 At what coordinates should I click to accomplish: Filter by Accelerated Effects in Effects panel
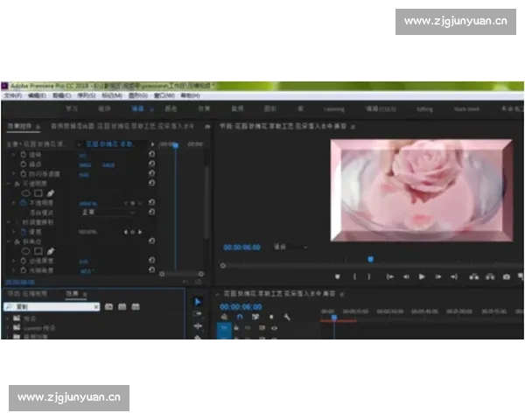(x=108, y=307)
